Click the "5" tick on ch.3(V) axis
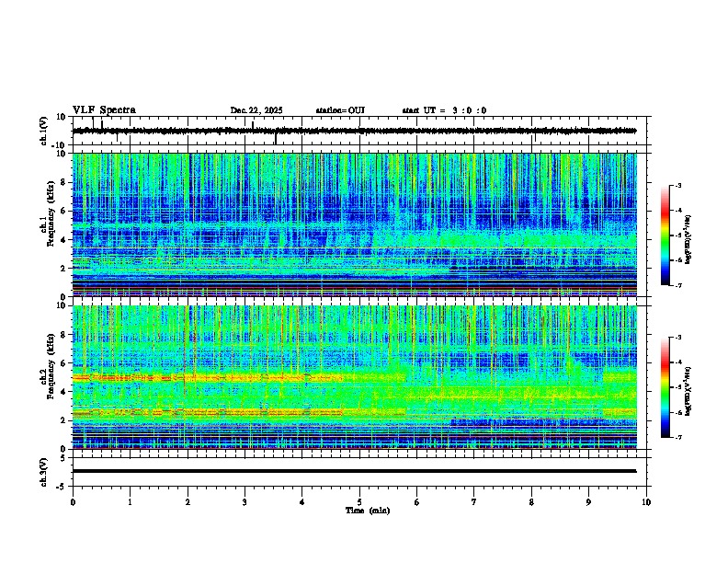Image resolution: width=728 pixels, height=563 pixels. pos(64,457)
